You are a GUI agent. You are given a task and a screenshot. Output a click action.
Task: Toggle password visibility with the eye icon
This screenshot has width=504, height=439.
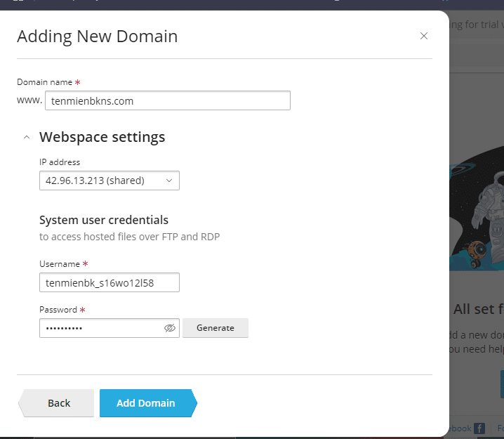click(x=169, y=328)
